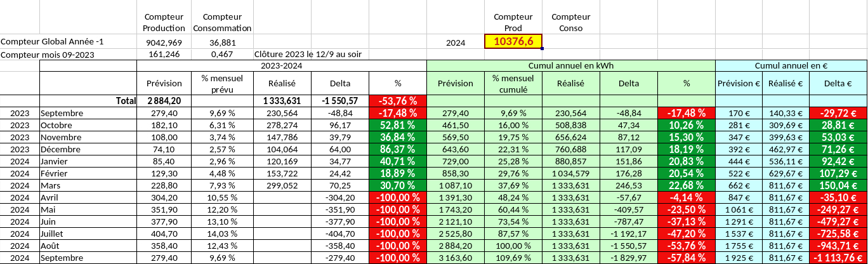Click the 2024 year cell beside Compteur Prod
Viewport: 868px width, 264px height.
455,43
